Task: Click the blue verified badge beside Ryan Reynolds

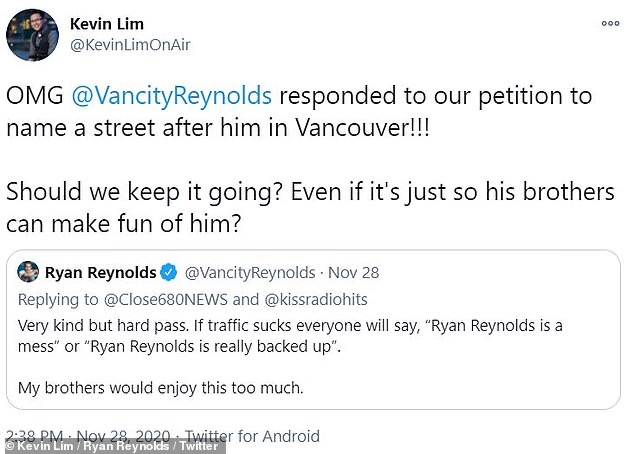Action: (x=170, y=273)
